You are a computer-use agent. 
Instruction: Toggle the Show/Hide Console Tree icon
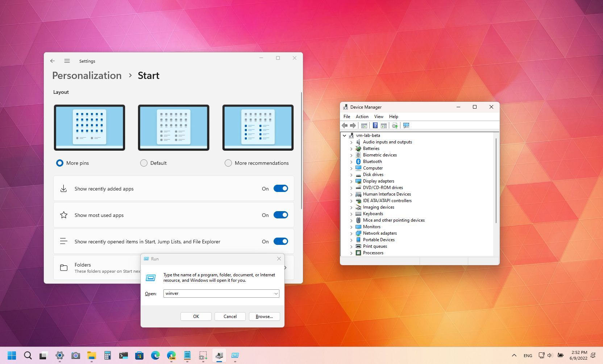(x=364, y=125)
